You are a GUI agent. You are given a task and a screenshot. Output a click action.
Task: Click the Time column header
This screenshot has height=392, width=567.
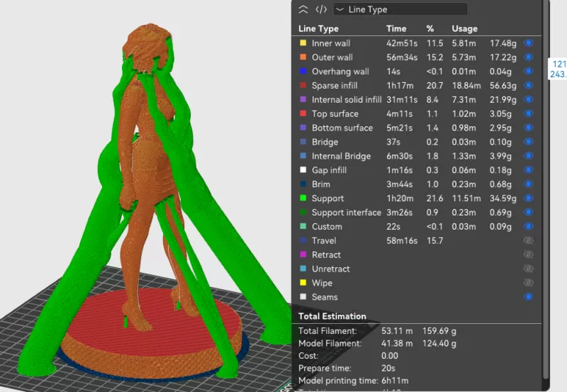(x=396, y=29)
